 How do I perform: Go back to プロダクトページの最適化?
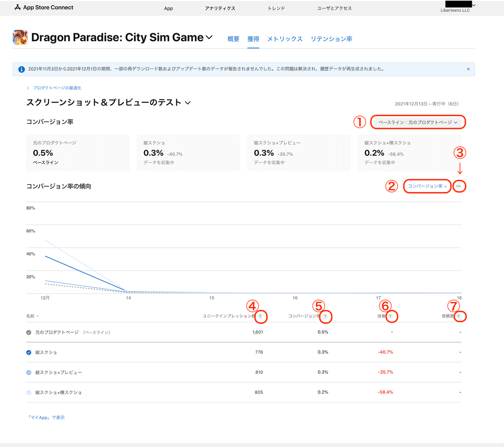point(54,88)
